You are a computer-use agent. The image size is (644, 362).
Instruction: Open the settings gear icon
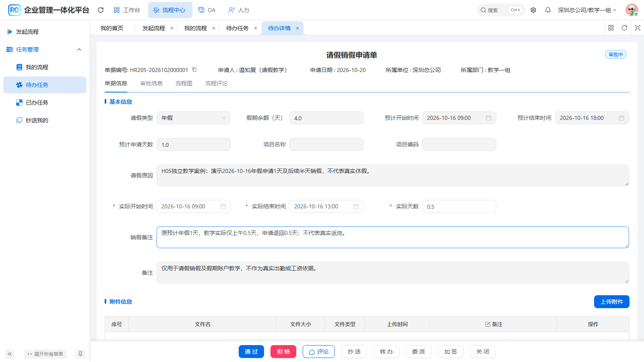533,10
